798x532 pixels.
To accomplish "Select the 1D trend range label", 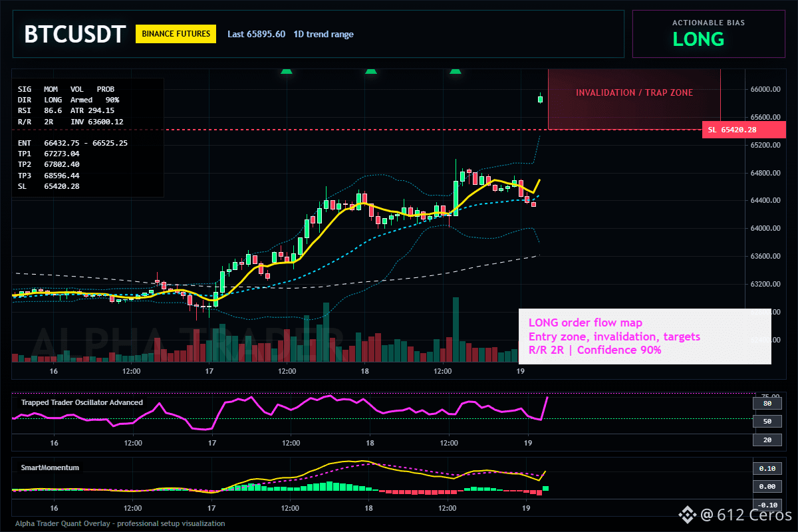I will 323,35.
